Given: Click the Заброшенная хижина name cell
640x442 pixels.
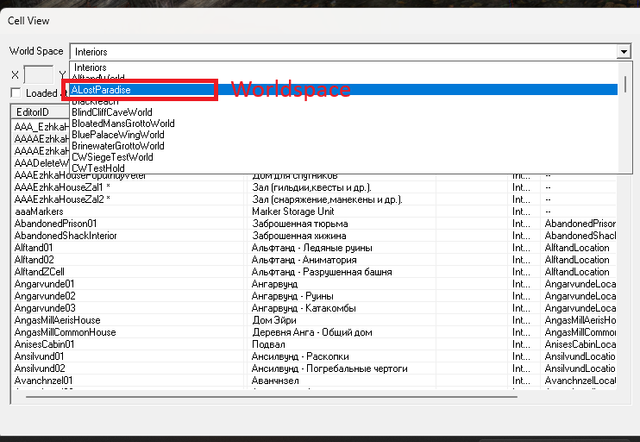Looking at the screenshot, I should pyautogui.click(x=299, y=235).
